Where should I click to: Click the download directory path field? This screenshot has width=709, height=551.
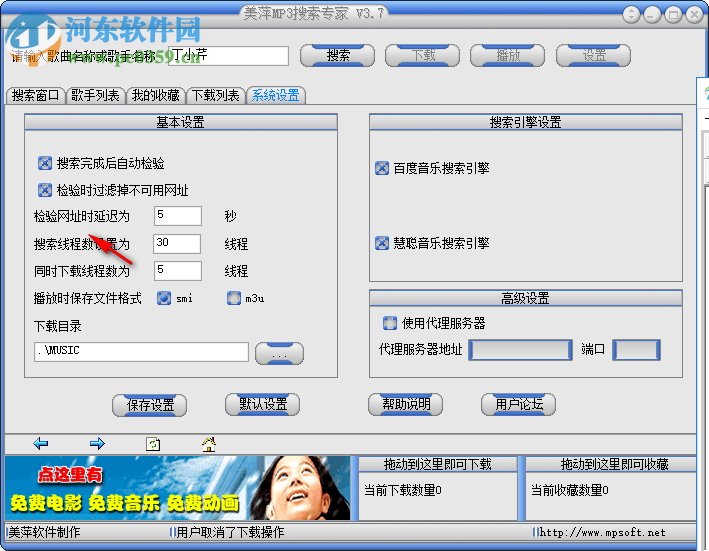coord(142,351)
